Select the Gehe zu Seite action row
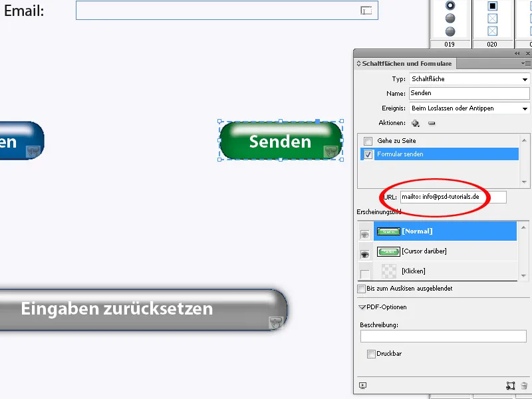The image size is (532, 399). click(x=440, y=140)
